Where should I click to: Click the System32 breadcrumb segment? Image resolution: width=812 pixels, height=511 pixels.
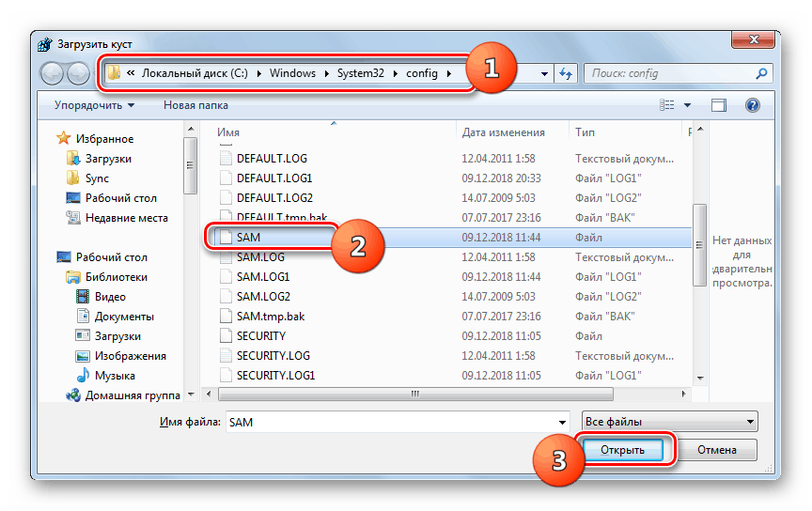361,73
